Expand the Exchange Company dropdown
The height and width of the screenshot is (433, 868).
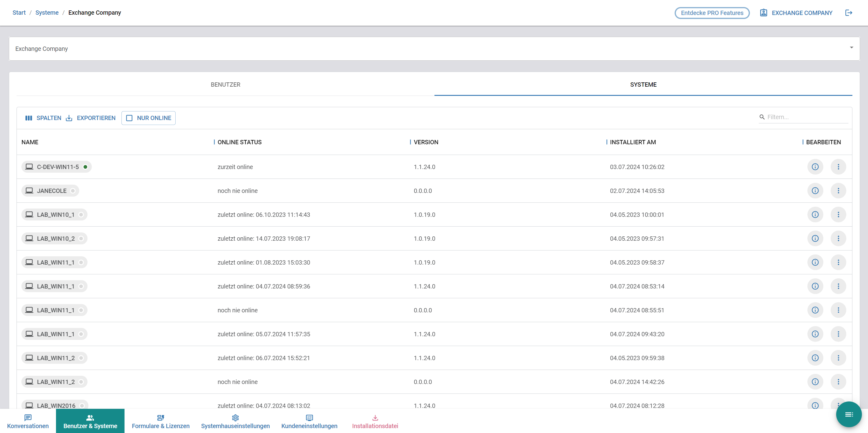pos(851,48)
